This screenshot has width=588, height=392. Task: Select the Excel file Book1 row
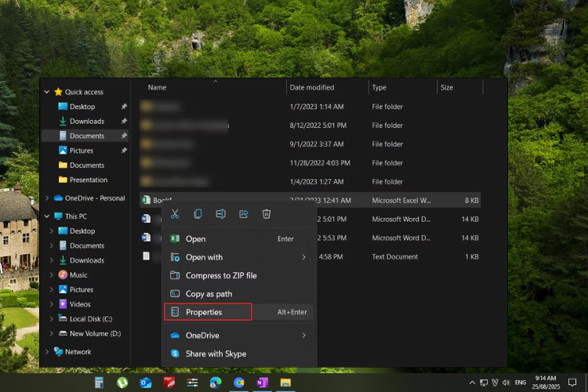pos(310,201)
